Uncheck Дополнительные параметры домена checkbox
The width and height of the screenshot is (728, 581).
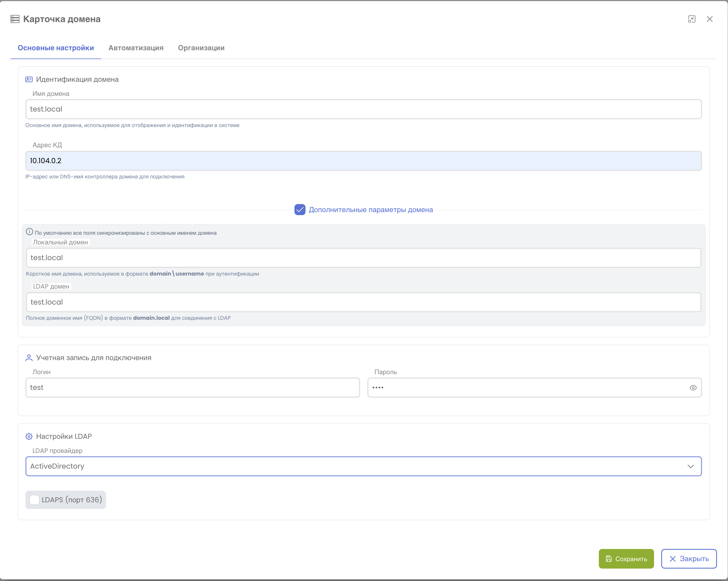(x=300, y=210)
